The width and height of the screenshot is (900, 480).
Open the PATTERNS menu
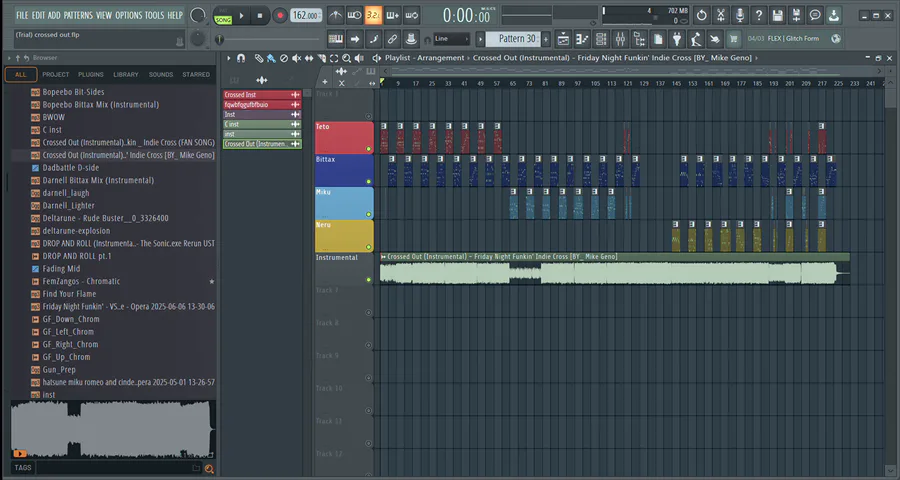78,16
